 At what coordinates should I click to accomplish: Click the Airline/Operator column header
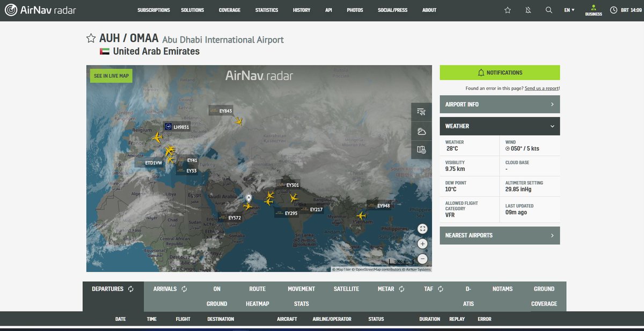(x=332, y=319)
